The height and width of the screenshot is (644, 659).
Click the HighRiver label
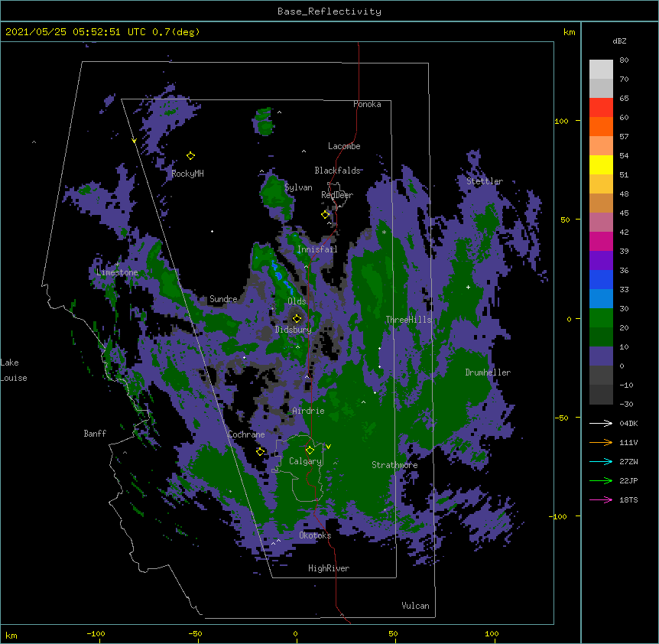[x=329, y=568]
